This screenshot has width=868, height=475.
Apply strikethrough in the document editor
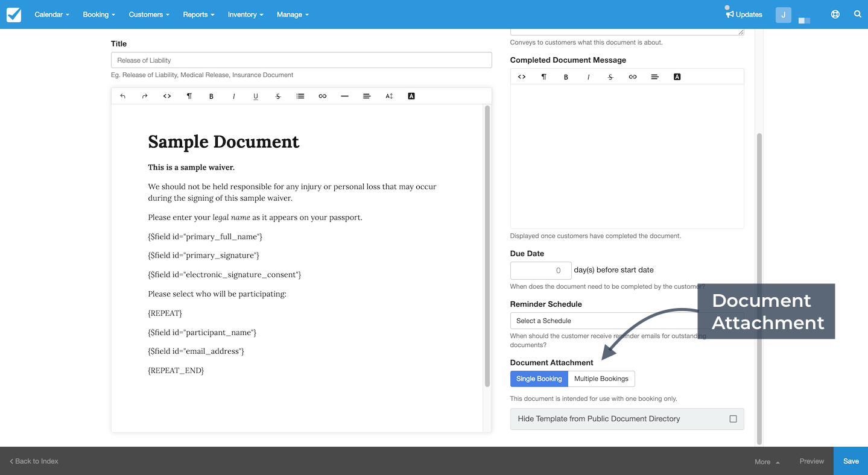coord(278,96)
